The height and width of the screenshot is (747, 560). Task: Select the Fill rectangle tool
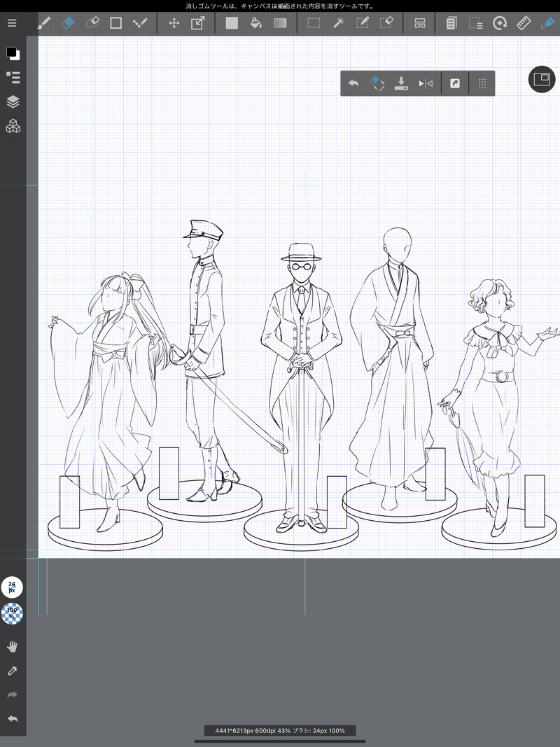pos(232,23)
